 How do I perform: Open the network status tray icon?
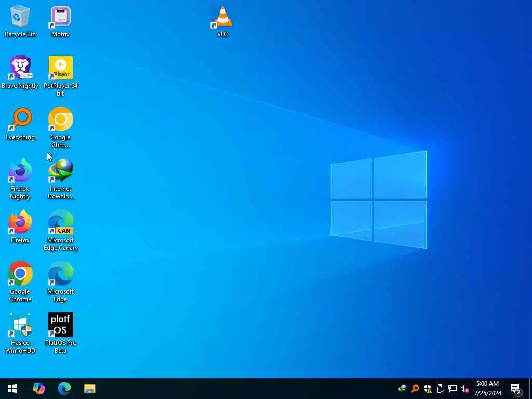pyautogui.click(x=453, y=389)
